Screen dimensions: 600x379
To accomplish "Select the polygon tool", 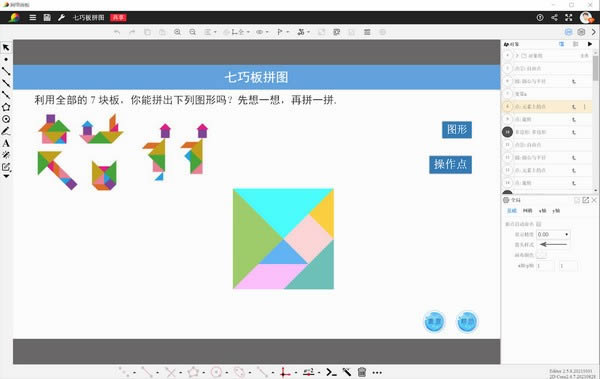I will coord(6,107).
